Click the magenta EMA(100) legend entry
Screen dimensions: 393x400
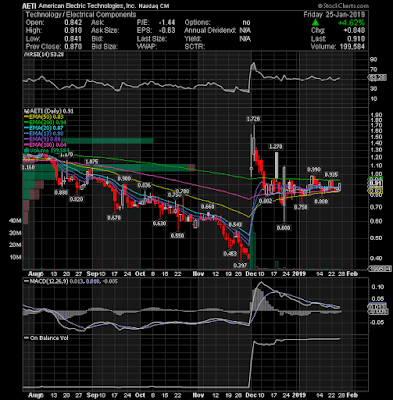click(46, 145)
